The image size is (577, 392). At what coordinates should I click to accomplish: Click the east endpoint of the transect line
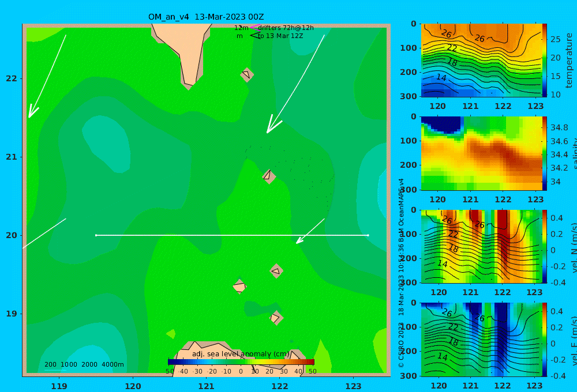368,235
